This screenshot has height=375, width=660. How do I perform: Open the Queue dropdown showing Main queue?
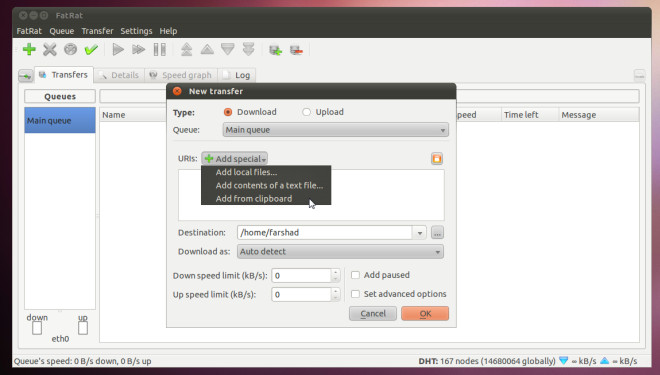coord(335,130)
